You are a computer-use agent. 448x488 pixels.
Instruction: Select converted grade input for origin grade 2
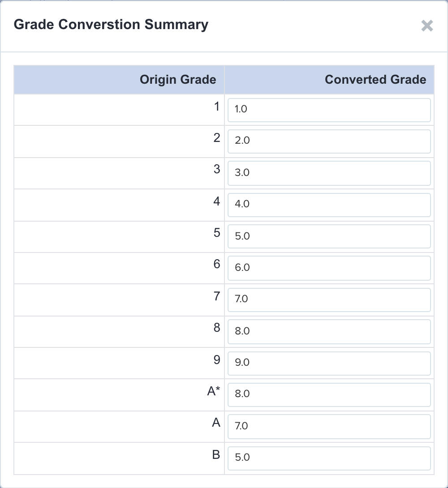pyautogui.click(x=329, y=141)
